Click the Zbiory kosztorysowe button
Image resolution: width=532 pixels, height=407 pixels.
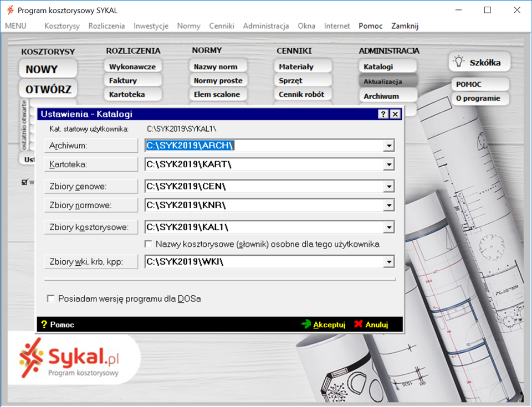pos(91,227)
